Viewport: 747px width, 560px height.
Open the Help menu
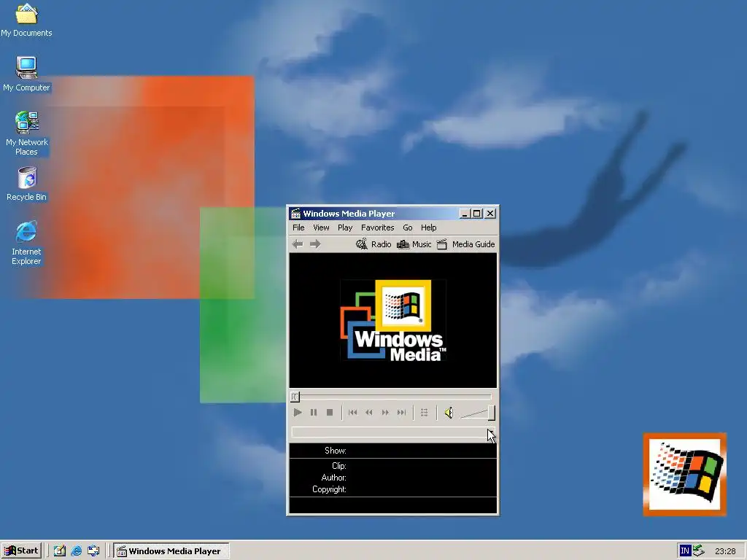pos(428,227)
